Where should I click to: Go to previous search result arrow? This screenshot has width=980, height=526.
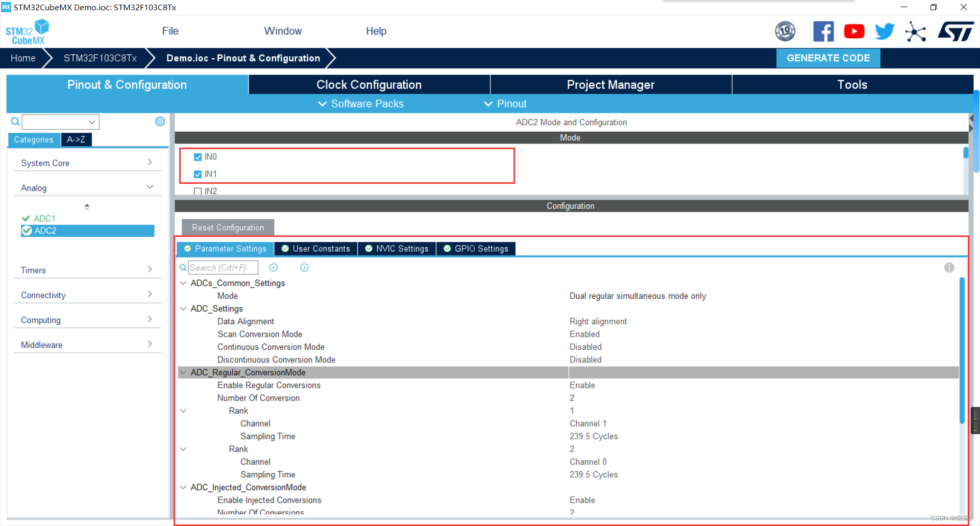(x=274, y=268)
